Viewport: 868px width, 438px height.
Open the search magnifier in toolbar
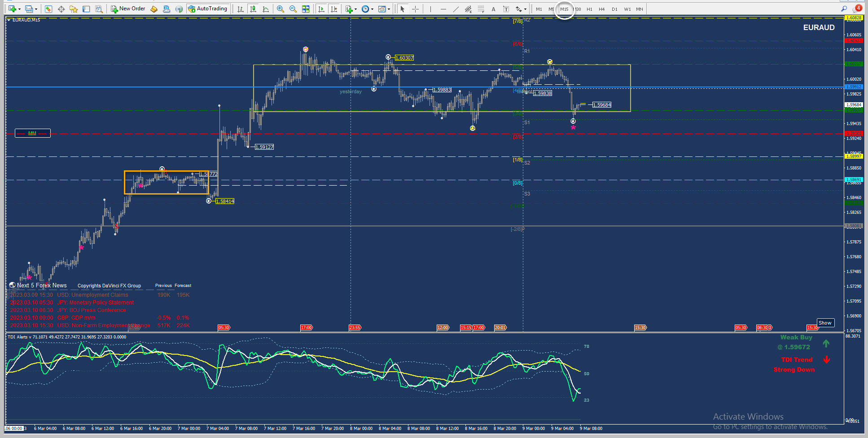[x=844, y=9]
